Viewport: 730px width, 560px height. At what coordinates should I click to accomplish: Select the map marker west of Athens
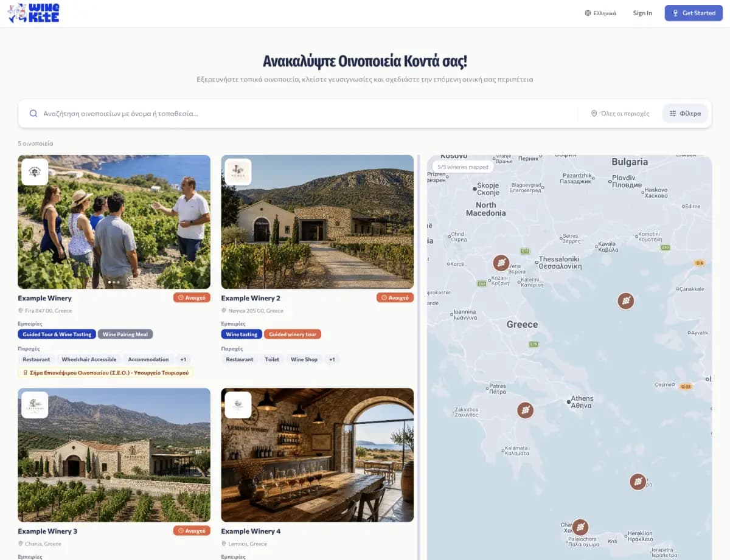[x=525, y=410]
